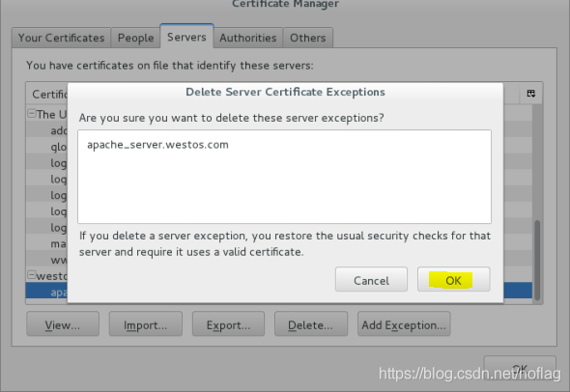Viewport: 570px width, 392px height.
Task: Select the Servers tab
Action: click(186, 37)
